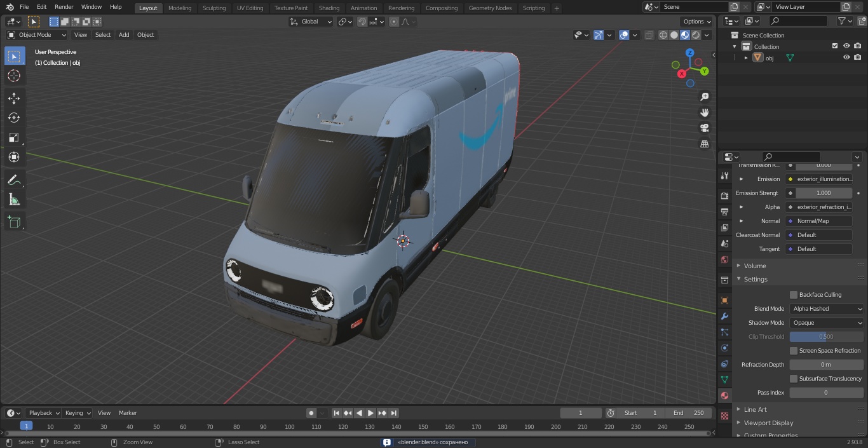The image size is (868, 448).
Task: Enable Subsurface Translucency checkbox
Action: click(794, 379)
